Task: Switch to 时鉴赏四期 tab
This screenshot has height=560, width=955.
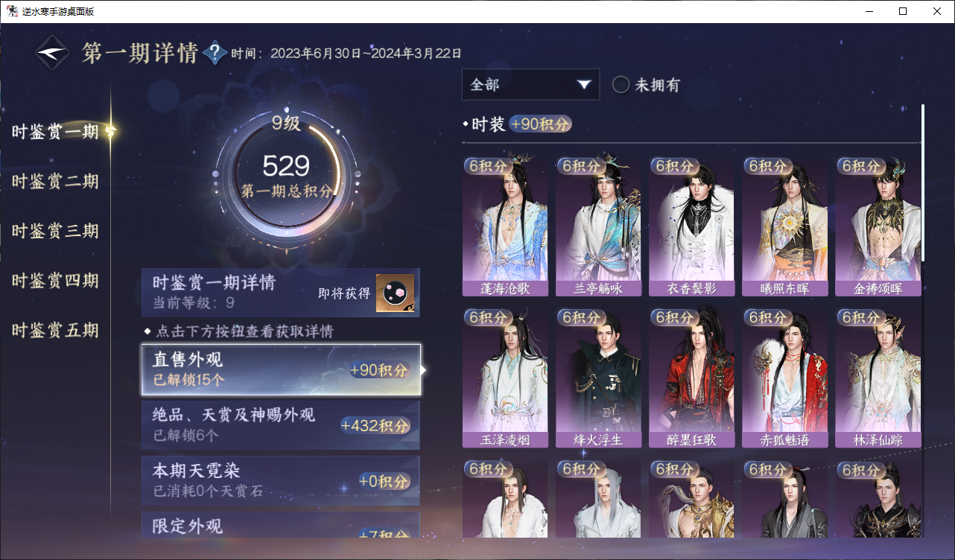Action: 55,281
